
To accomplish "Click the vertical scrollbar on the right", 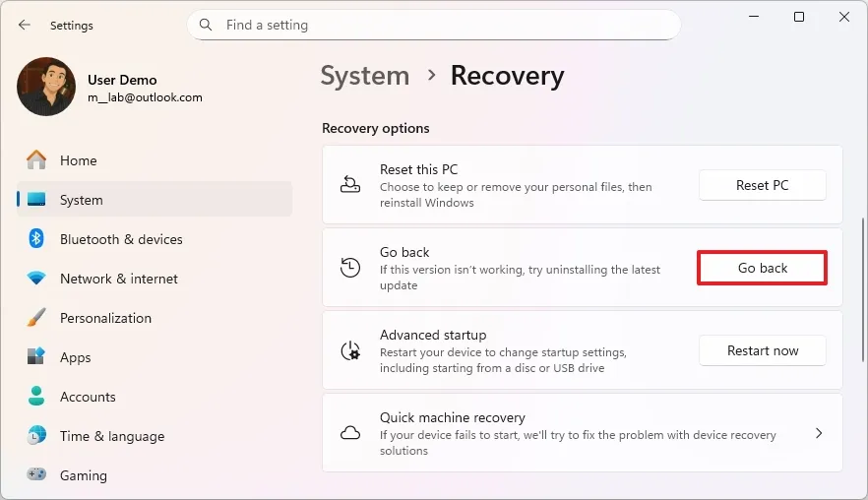I will coord(862,289).
